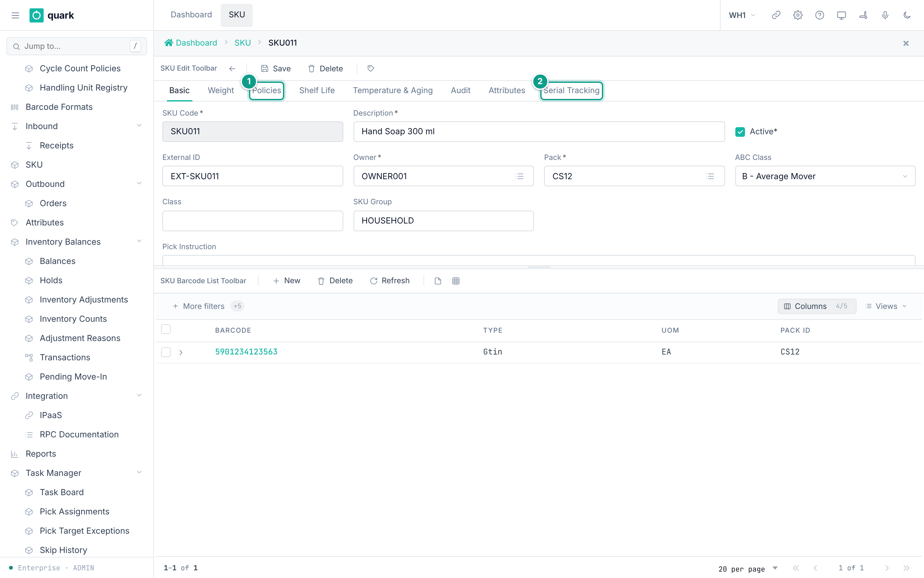Delete the SKU from edit toolbar
The width and height of the screenshot is (924, 578).
(x=325, y=68)
